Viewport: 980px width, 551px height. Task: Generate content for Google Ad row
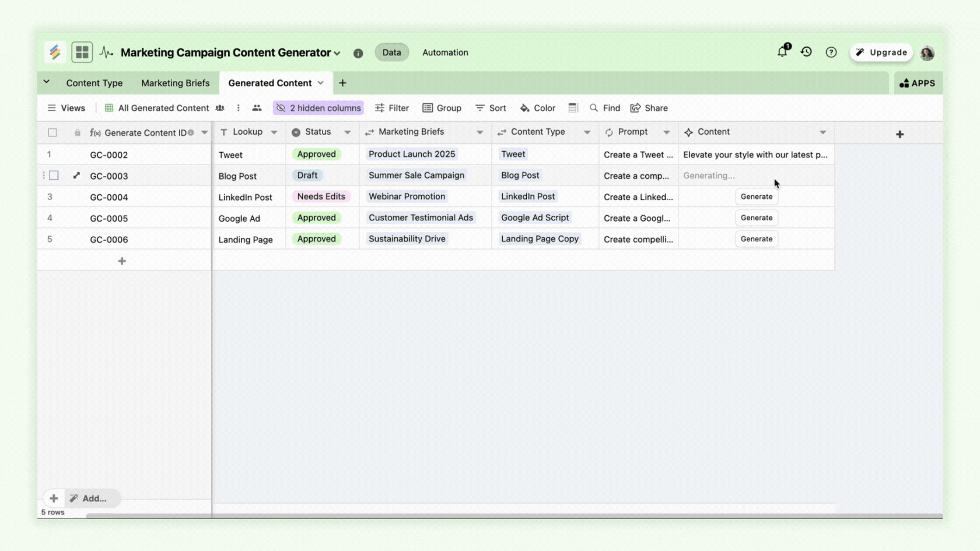(757, 218)
